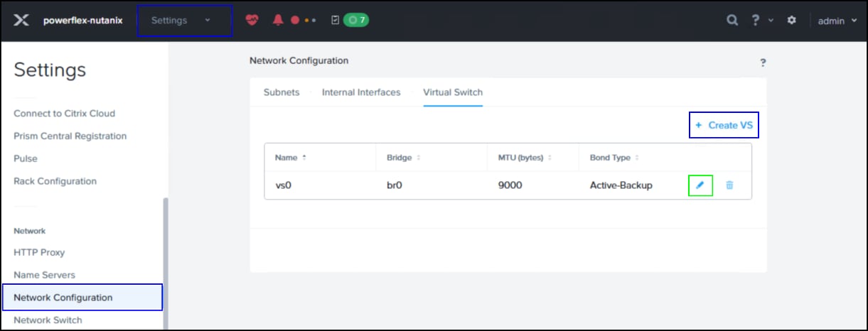Click the Create VS button
The image size is (868, 331).
(724, 125)
